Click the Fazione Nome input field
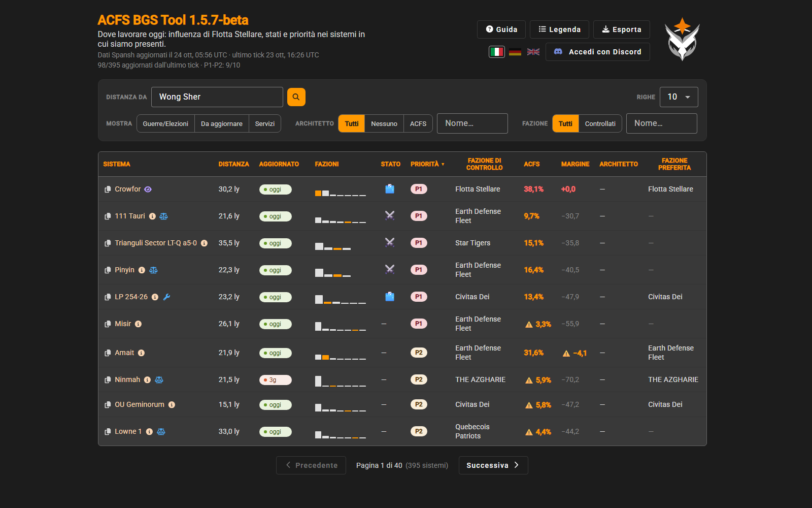 662,123
